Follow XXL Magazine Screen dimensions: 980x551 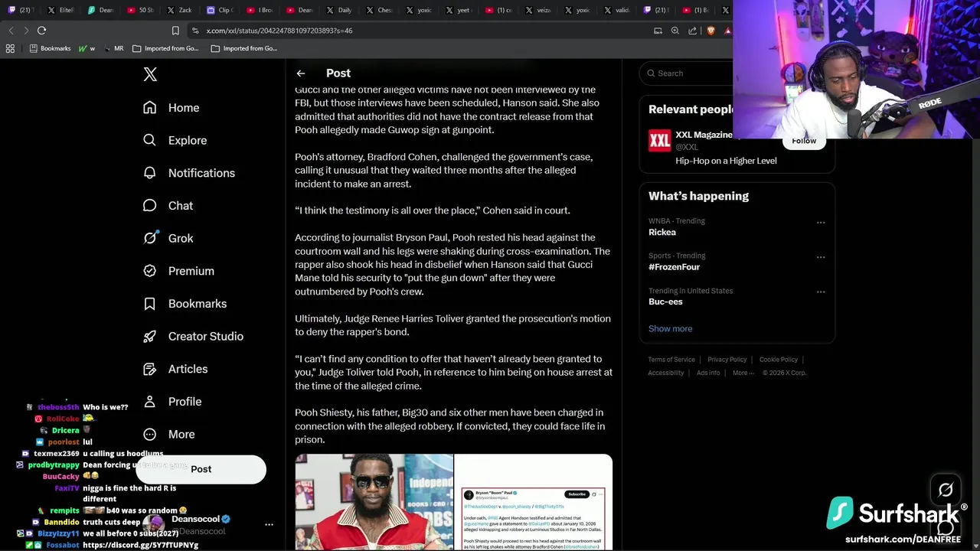(x=804, y=141)
